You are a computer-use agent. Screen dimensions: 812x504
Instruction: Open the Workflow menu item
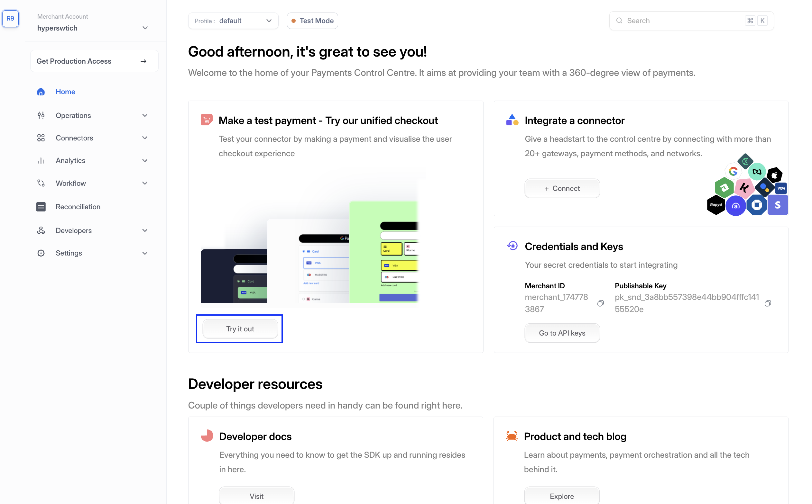click(71, 183)
